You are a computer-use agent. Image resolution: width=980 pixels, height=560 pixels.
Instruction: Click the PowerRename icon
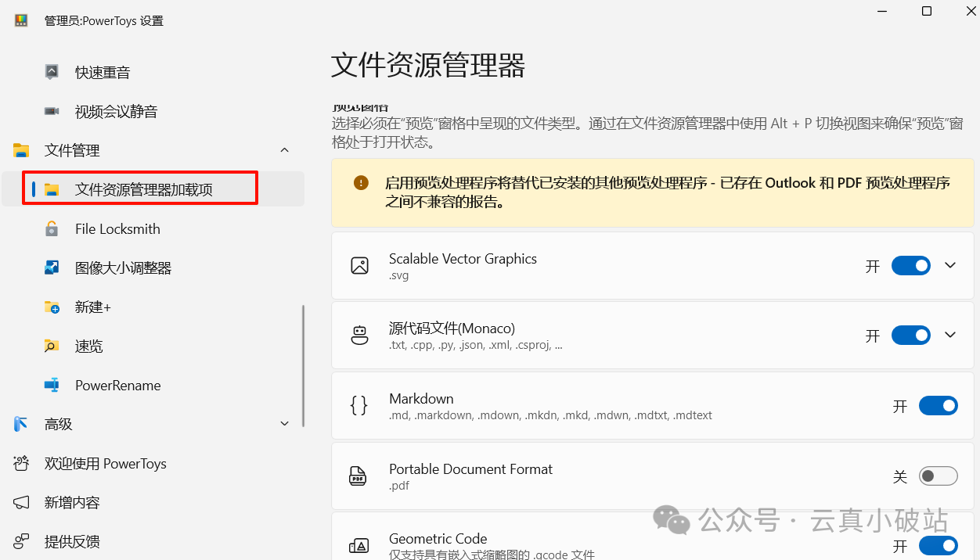point(52,385)
